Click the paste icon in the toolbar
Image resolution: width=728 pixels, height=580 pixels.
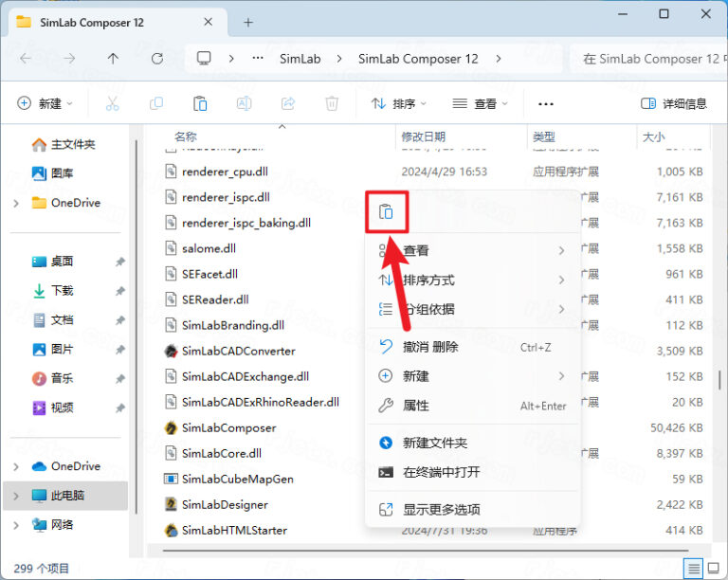pos(200,103)
